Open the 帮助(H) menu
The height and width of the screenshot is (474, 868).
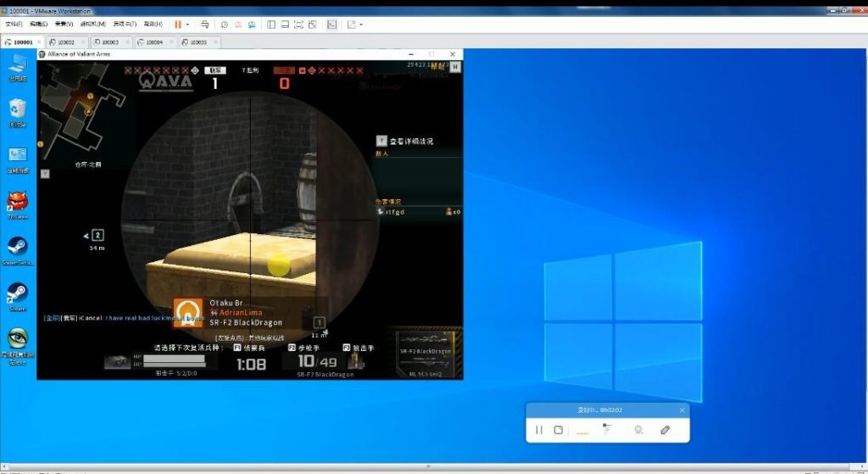click(153, 25)
